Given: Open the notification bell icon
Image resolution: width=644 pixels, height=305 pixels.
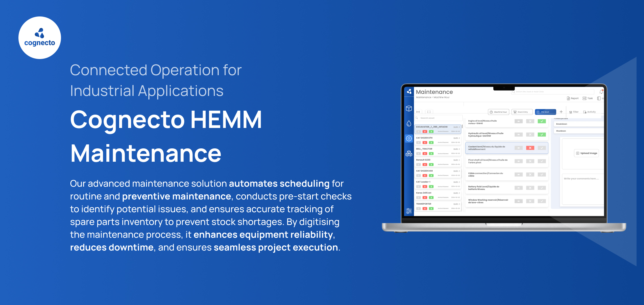Looking at the screenshot, I should click(601, 92).
